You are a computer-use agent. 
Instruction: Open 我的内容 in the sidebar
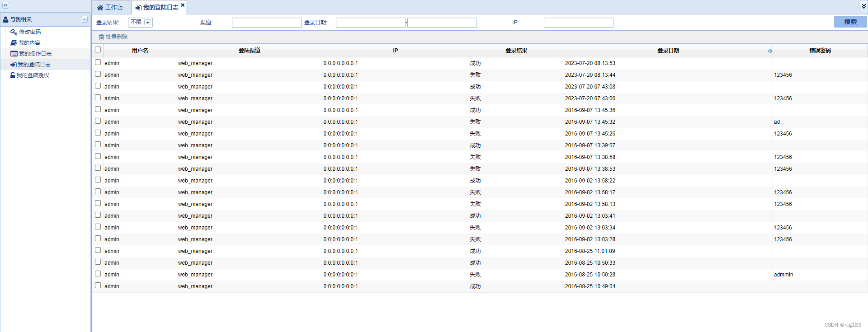pos(29,43)
